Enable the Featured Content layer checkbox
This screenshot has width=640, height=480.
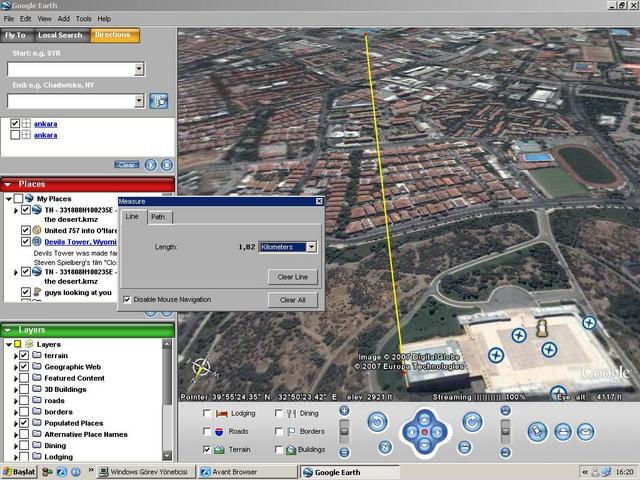[24, 378]
